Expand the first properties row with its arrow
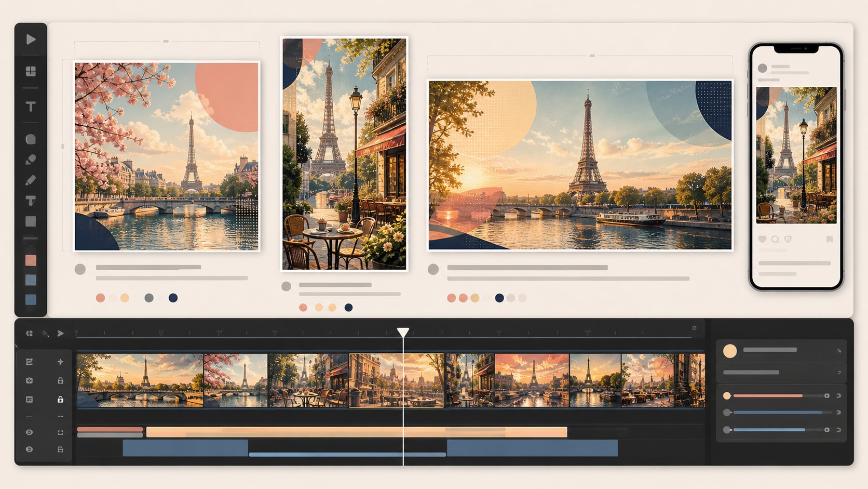Image resolution: width=868 pixels, height=489 pixels. (839, 351)
